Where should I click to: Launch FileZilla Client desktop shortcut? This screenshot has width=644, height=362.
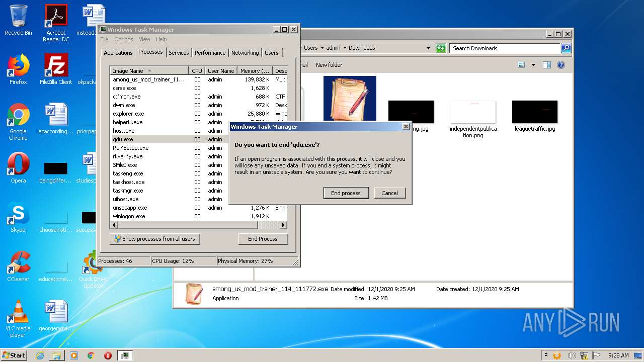[x=56, y=69]
